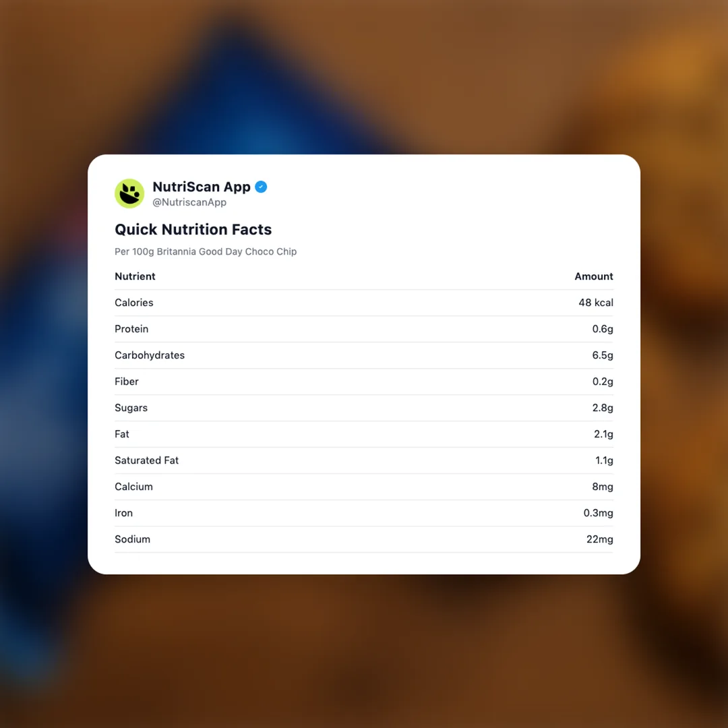
Task: Select the Sodium row label
Action: (132, 539)
